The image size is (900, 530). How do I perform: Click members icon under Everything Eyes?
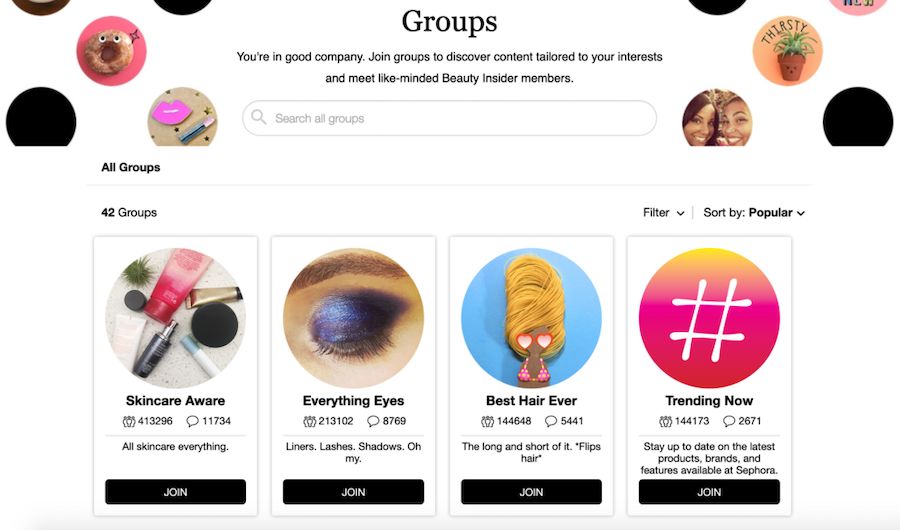coord(309,421)
